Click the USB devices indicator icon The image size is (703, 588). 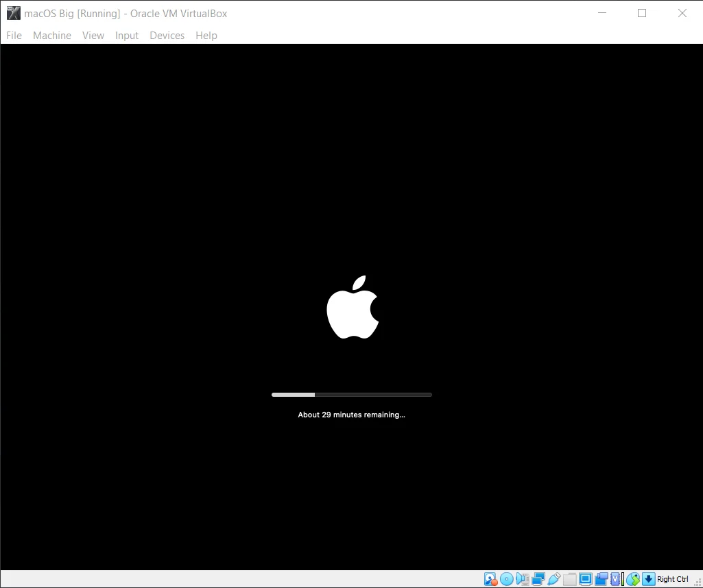[554, 579]
